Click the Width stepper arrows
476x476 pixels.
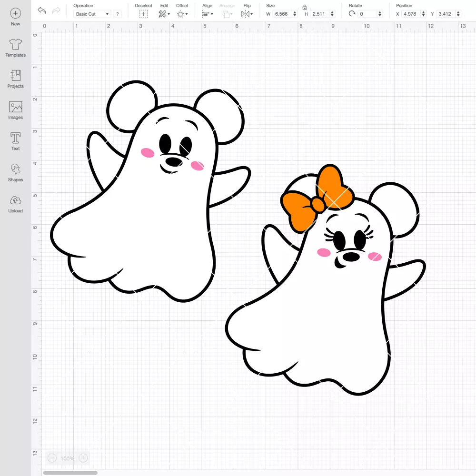click(x=295, y=14)
